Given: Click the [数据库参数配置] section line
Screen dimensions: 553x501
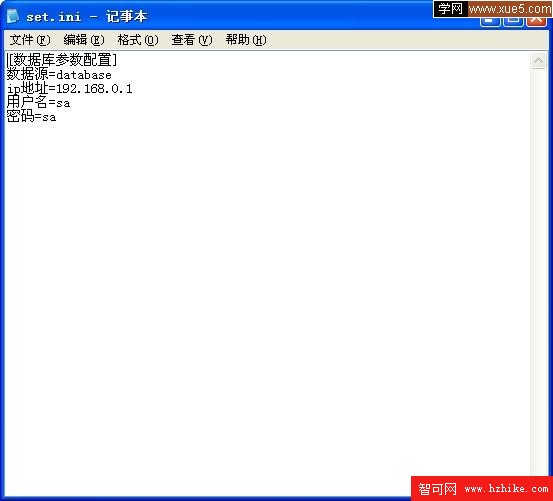Looking at the screenshot, I should (x=62, y=60).
